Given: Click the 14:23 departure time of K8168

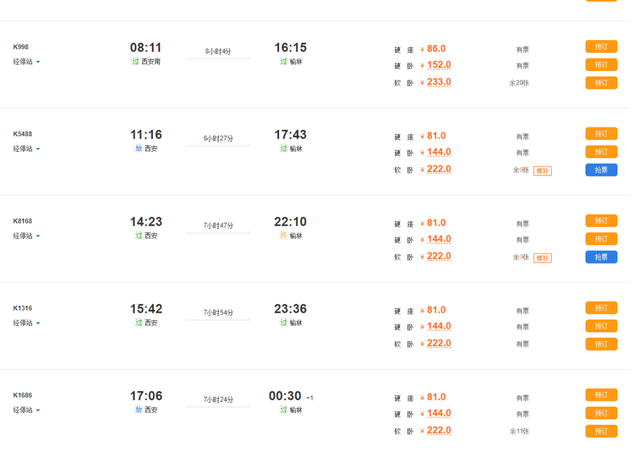Looking at the screenshot, I should pos(146,222).
